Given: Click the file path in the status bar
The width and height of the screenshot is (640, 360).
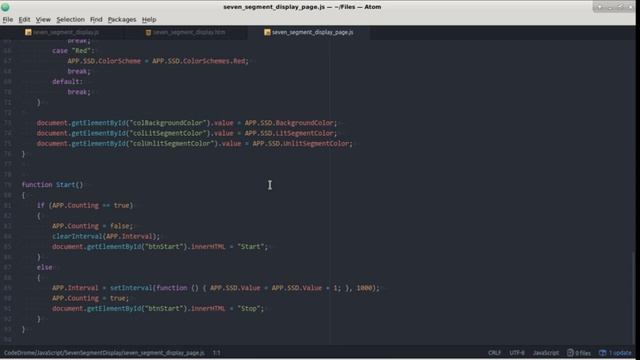Looking at the screenshot, I should point(104,353).
